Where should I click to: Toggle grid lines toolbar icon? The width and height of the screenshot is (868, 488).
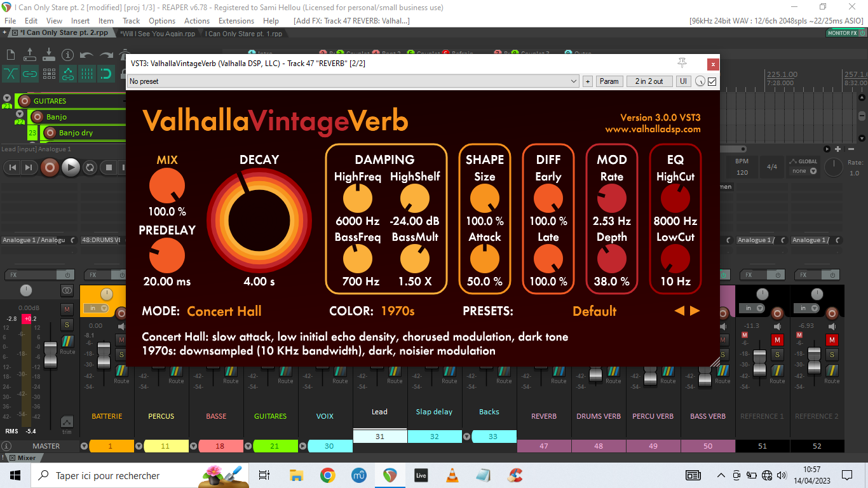click(87, 74)
